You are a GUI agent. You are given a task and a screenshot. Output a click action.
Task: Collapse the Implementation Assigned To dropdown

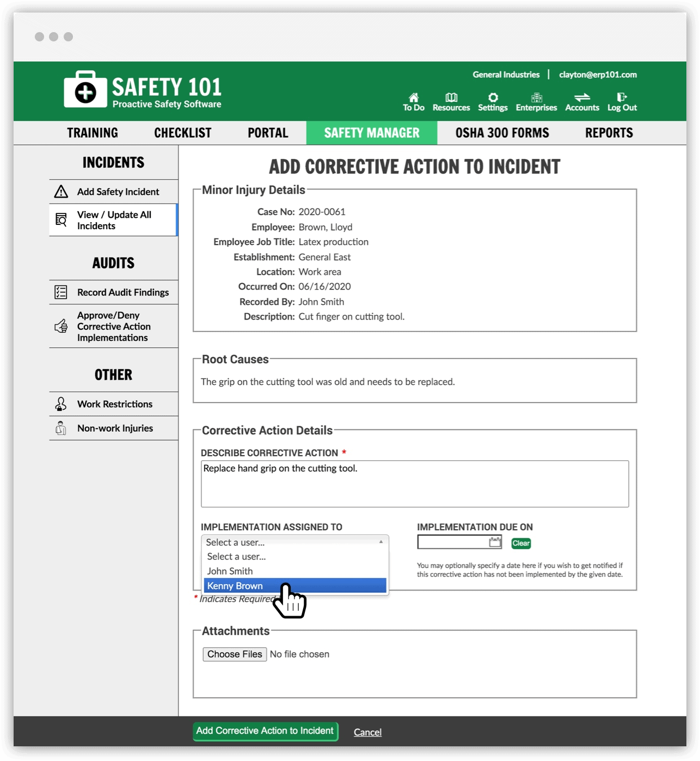[x=295, y=542]
